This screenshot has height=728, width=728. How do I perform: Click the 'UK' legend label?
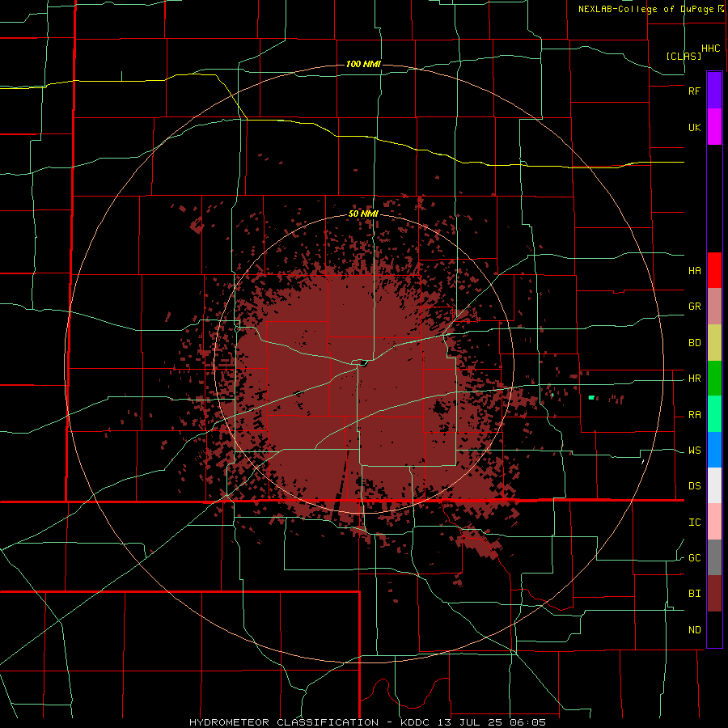tap(694, 127)
